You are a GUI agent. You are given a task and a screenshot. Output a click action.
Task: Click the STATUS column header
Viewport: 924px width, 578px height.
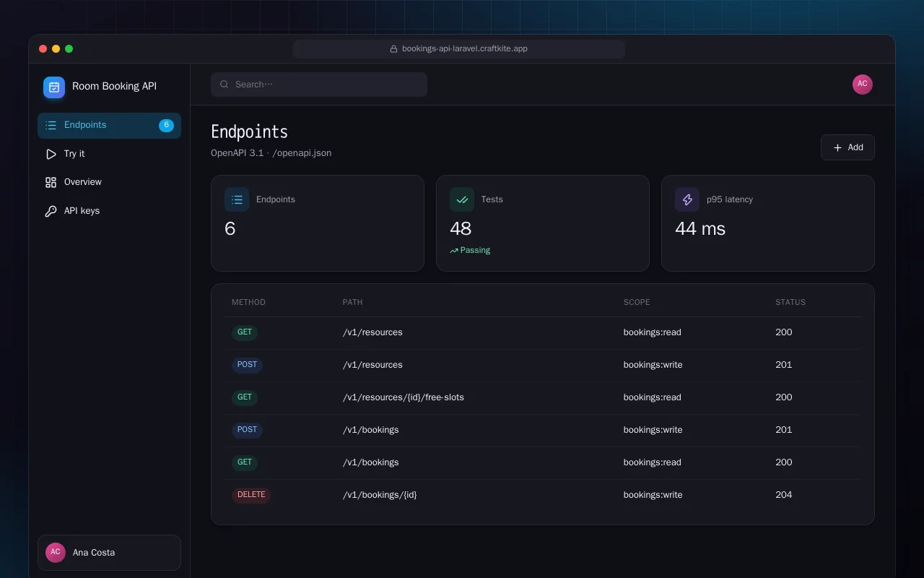790,303
